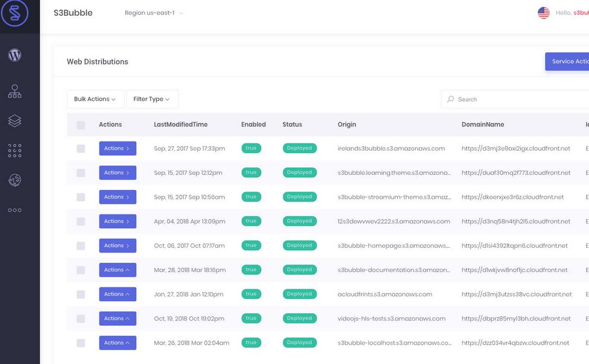Open the stacked layers sidebar icon
The image size is (589, 364).
[x=14, y=121]
